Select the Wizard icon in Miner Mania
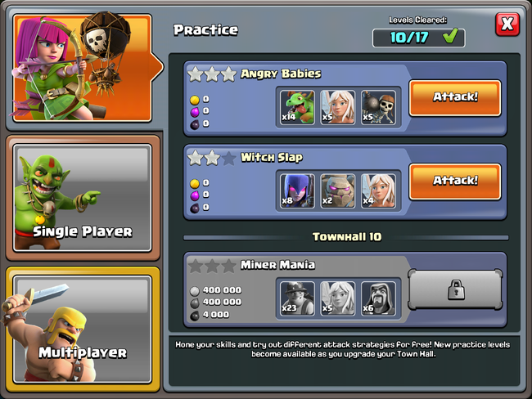Screen dimensions: 532x399 378,298
